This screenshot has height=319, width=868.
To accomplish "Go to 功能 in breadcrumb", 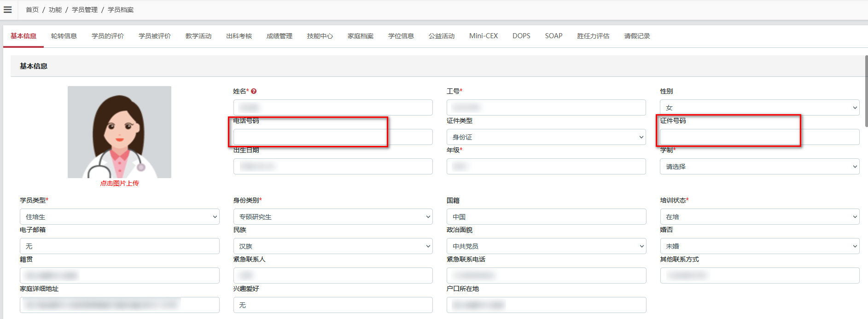I will [55, 10].
